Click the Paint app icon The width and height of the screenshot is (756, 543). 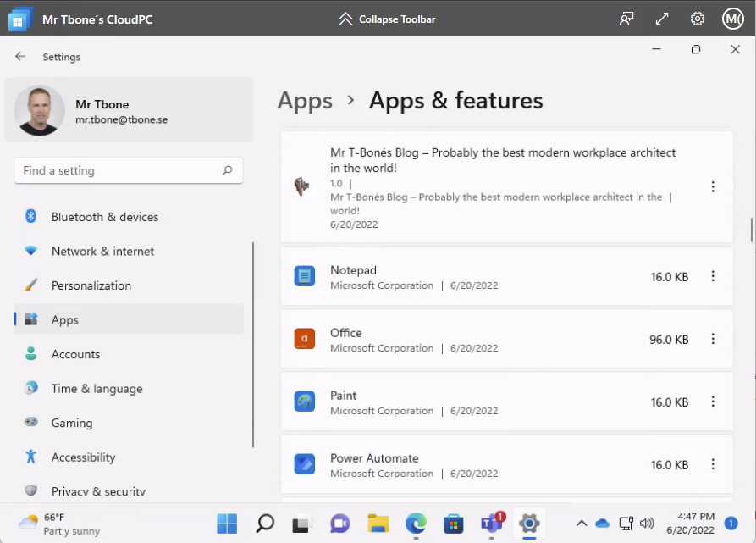(304, 402)
